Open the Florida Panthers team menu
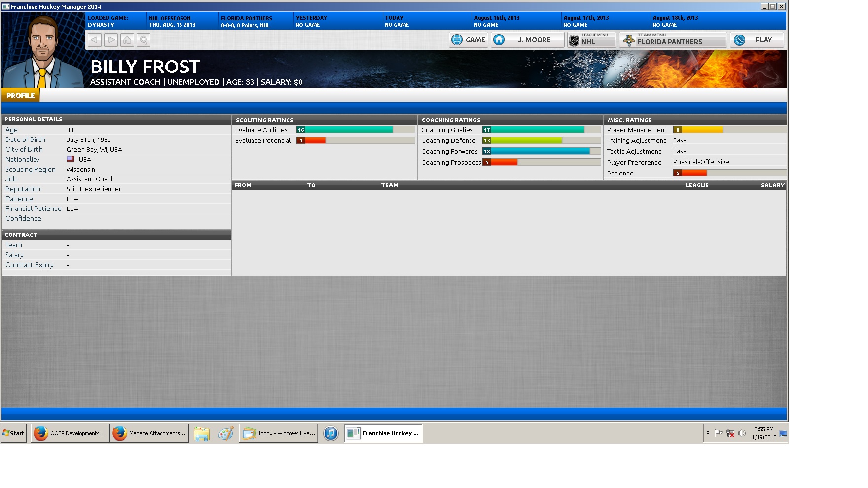This screenshot has width=868, height=488. point(673,40)
